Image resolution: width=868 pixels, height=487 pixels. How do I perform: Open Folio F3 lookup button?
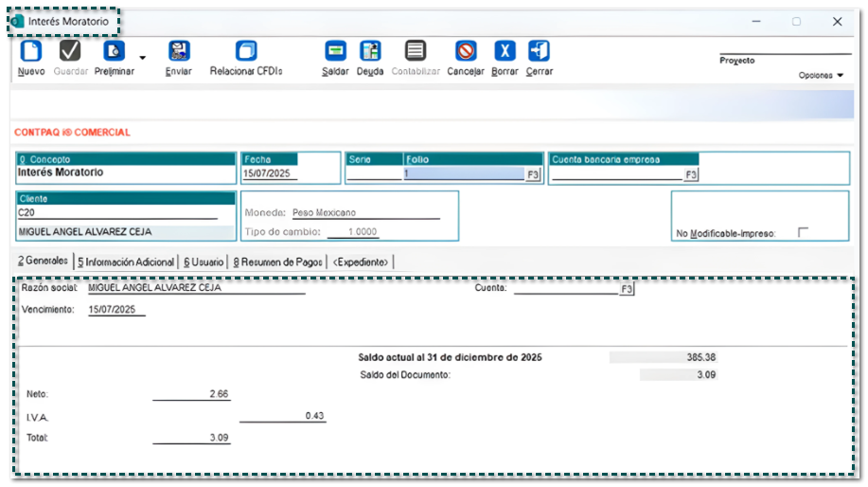(x=532, y=174)
